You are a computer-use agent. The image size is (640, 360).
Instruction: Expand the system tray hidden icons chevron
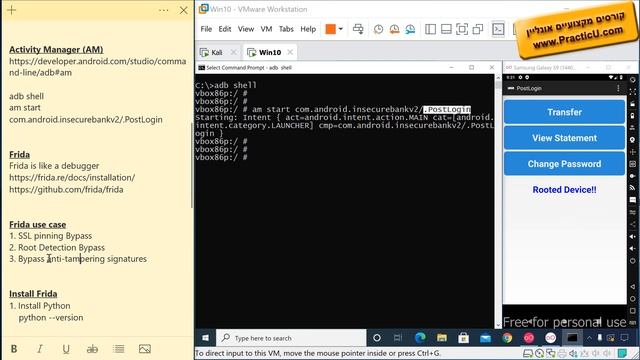589,338
